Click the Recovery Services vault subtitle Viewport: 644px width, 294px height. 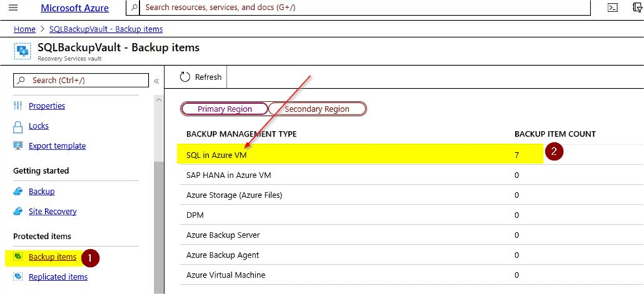coord(69,59)
